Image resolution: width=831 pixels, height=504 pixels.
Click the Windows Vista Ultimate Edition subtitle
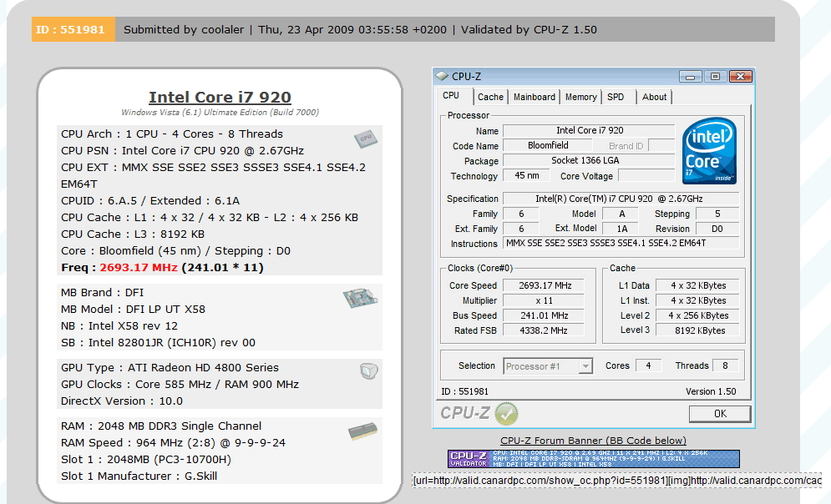pos(220,113)
